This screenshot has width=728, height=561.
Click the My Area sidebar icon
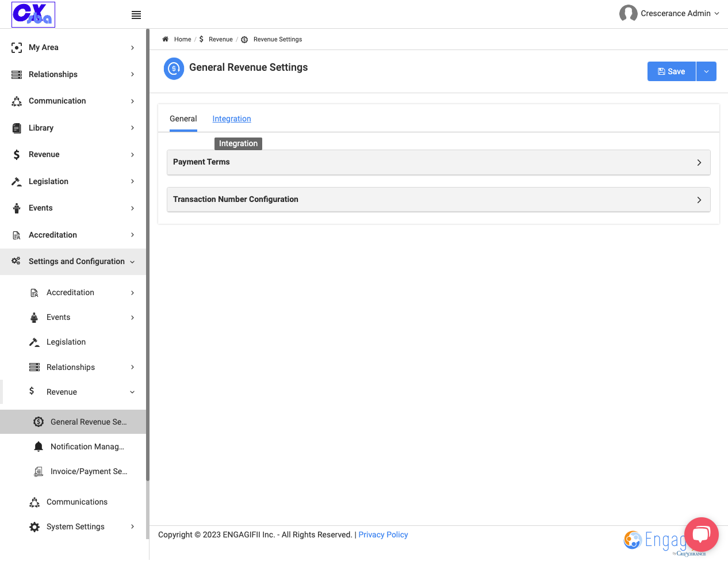(x=17, y=48)
